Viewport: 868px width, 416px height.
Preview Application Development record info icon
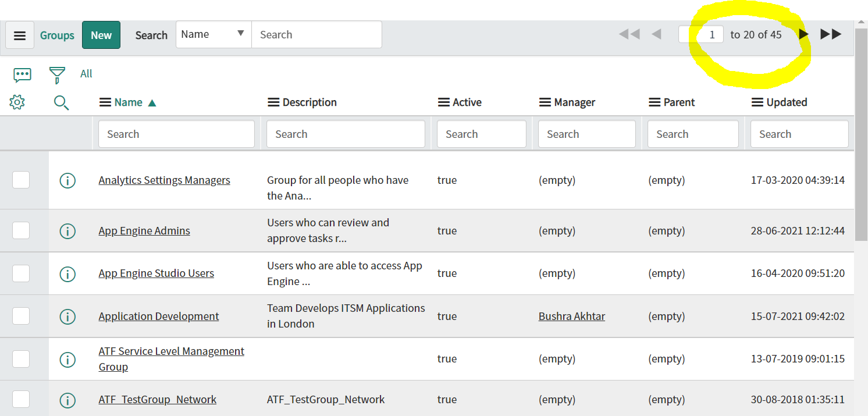click(x=68, y=317)
